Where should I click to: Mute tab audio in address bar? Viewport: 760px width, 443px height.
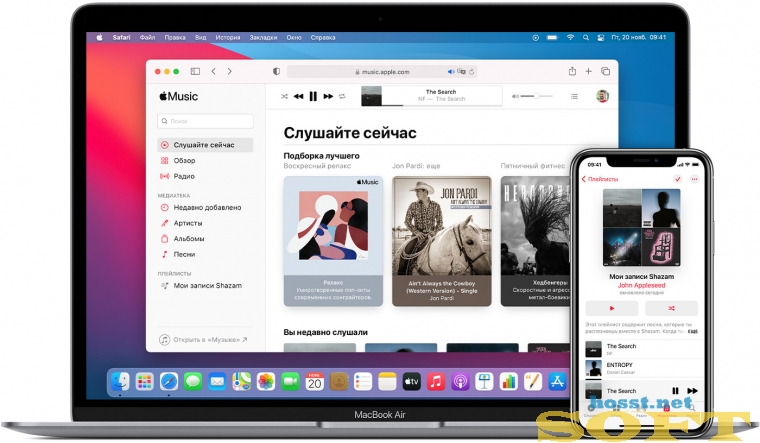451,72
